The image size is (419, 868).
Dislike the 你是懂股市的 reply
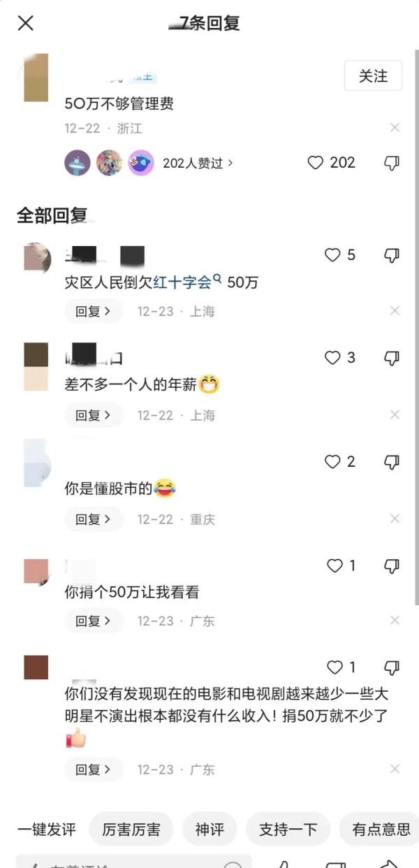click(392, 462)
